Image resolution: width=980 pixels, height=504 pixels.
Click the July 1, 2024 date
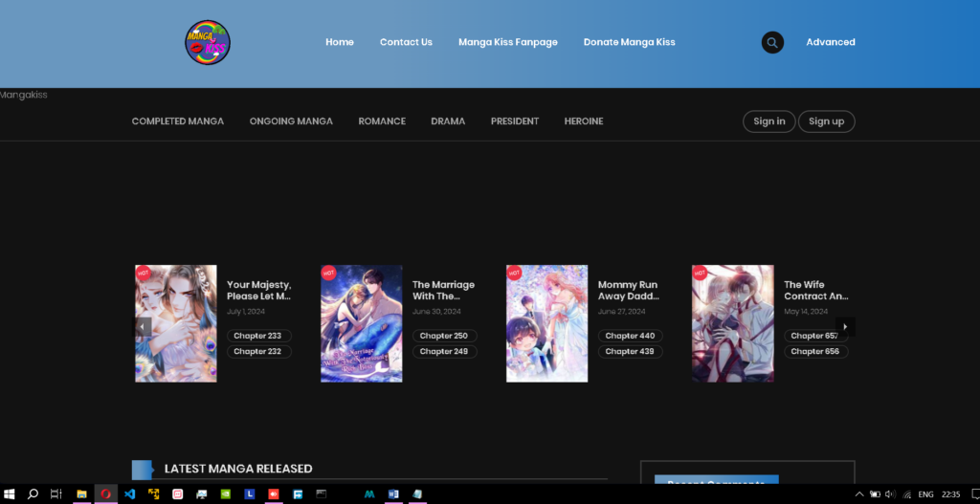tap(246, 312)
